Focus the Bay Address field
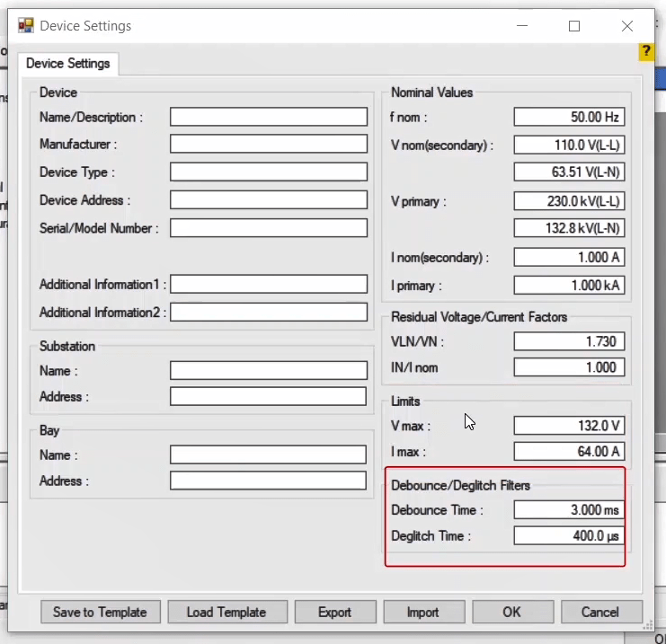The width and height of the screenshot is (666, 644). 268,481
